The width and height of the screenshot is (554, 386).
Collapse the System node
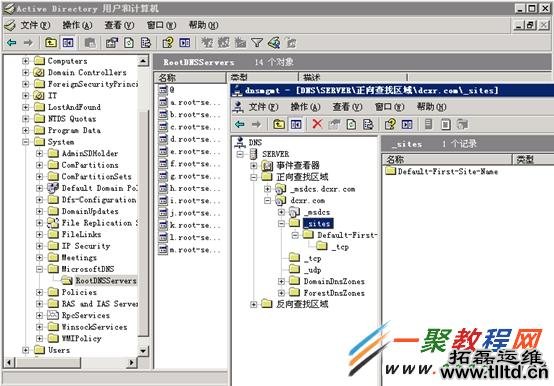coord(25,142)
